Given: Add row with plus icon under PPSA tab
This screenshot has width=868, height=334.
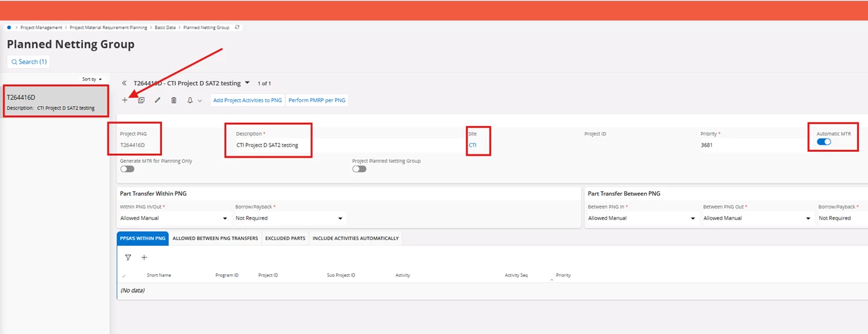Looking at the screenshot, I should pyautogui.click(x=144, y=257).
